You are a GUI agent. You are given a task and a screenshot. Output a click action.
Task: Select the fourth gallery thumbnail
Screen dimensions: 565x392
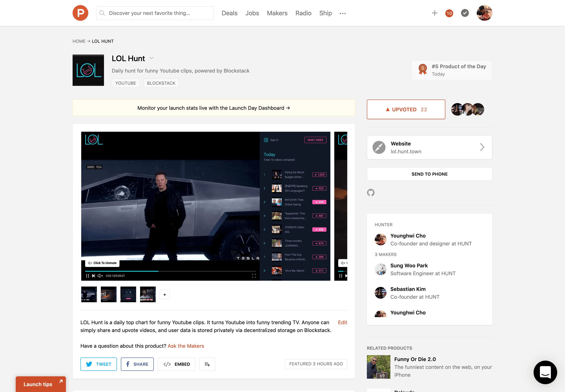(148, 295)
